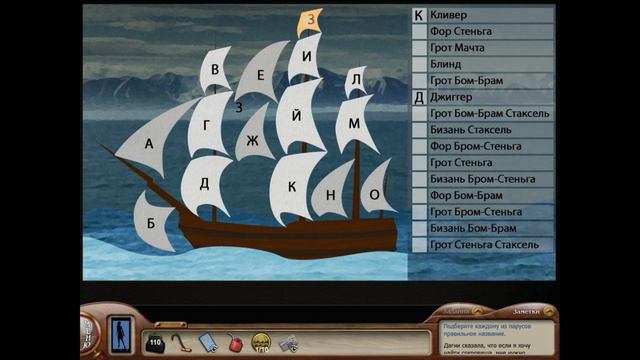
Task: Select the orange highlighted flag З
Action: click(x=311, y=21)
